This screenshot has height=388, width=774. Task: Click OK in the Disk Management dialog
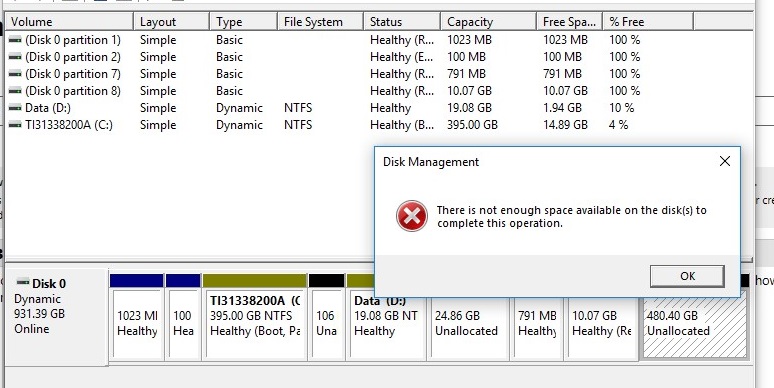point(687,276)
